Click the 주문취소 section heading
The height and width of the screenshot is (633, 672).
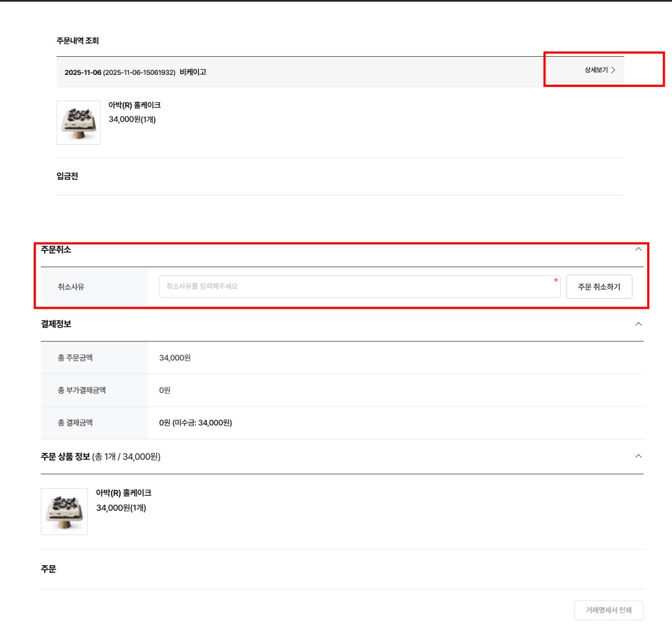pos(56,250)
